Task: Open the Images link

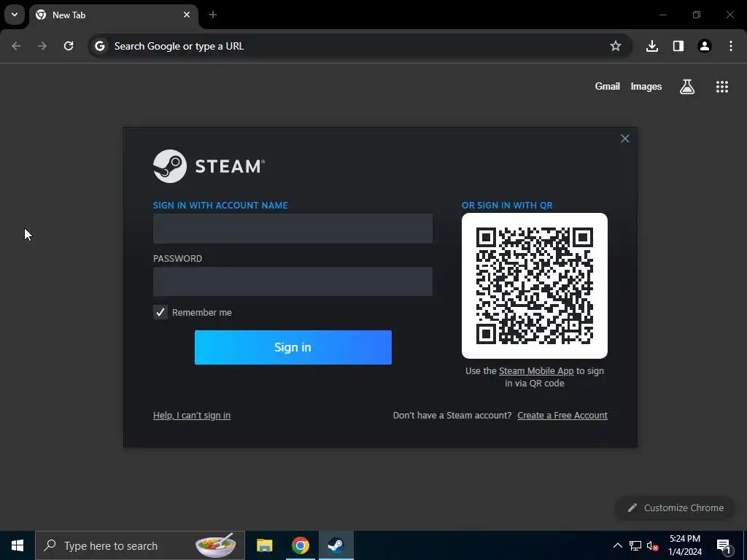Action: click(x=646, y=86)
